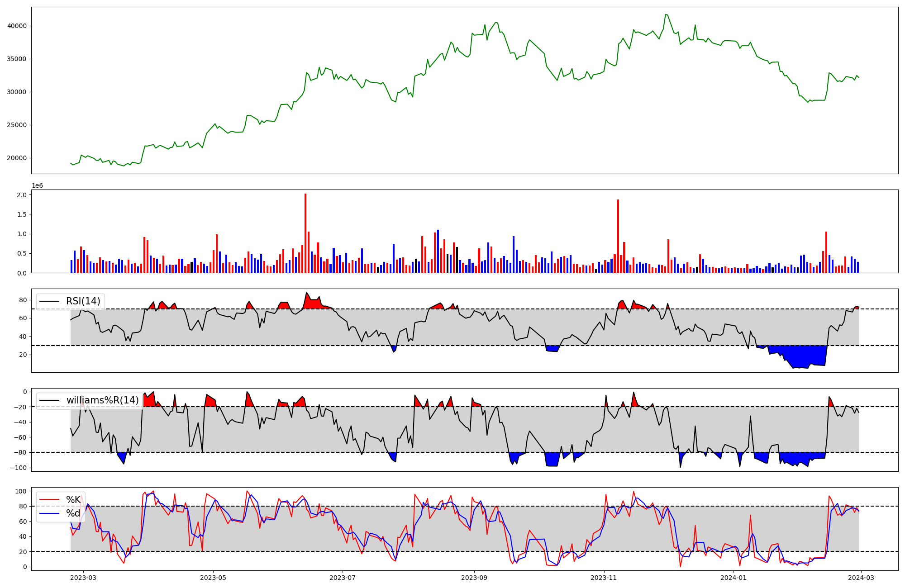Viewport: 905px width, 588px height.
Task: Click the 2023-09 x-axis date label
Action: (474, 578)
